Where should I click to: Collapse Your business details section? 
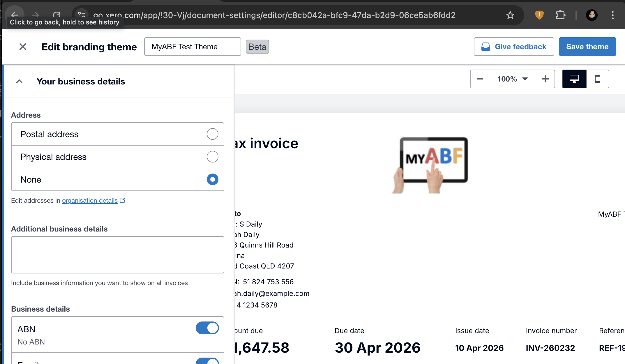tap(19, 82)
